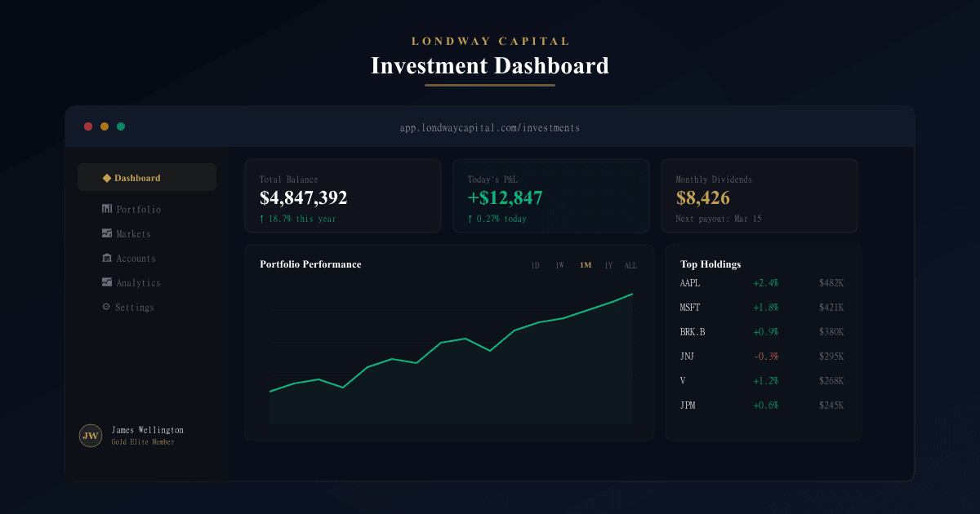Open the Dashboard section via its diamond icon
Screen dimensions: 980x514
pyautogui.click(x=106, y=177)
